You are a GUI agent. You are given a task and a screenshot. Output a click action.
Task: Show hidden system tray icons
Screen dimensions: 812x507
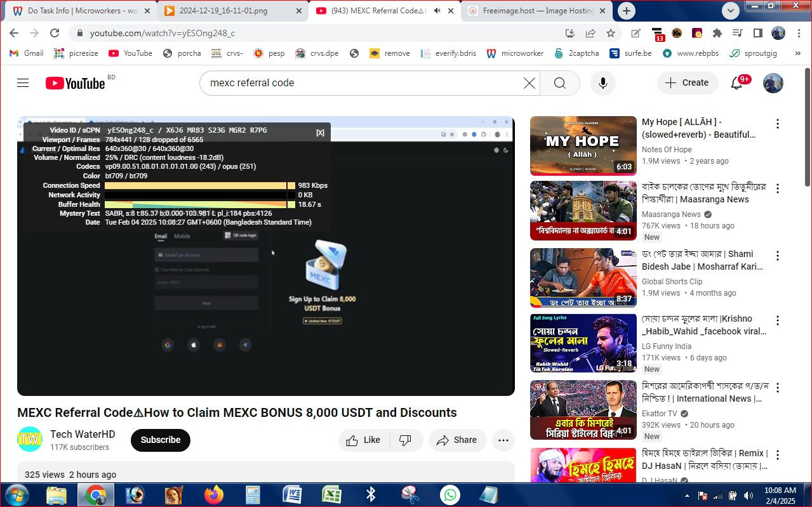pyautogui.click(x=686, y=496)
